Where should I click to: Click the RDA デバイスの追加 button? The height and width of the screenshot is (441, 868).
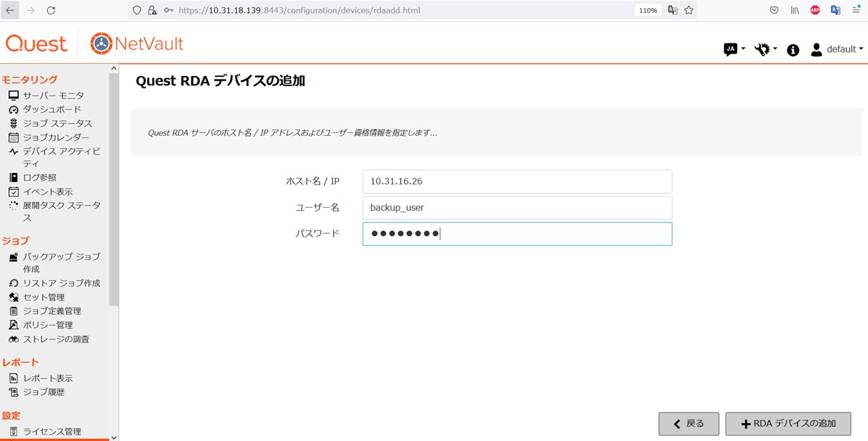click(x=788, y=423)
